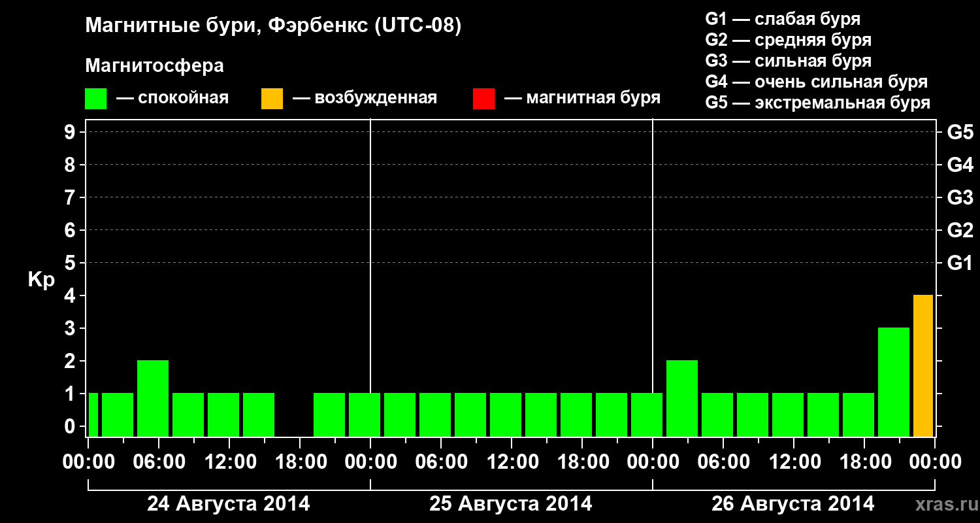Click the Kp 2 bar on early 26 August
The height and width of the screenshot is (523, 980).
click(682, 398)
